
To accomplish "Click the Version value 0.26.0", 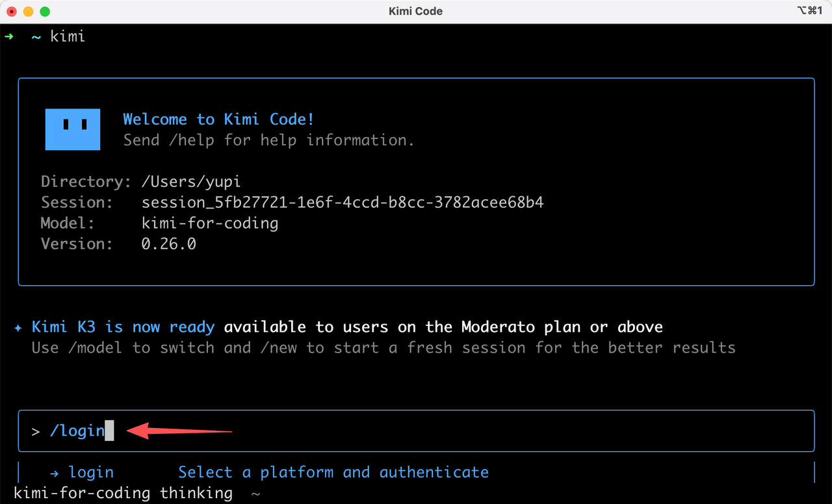I will 169,244.
